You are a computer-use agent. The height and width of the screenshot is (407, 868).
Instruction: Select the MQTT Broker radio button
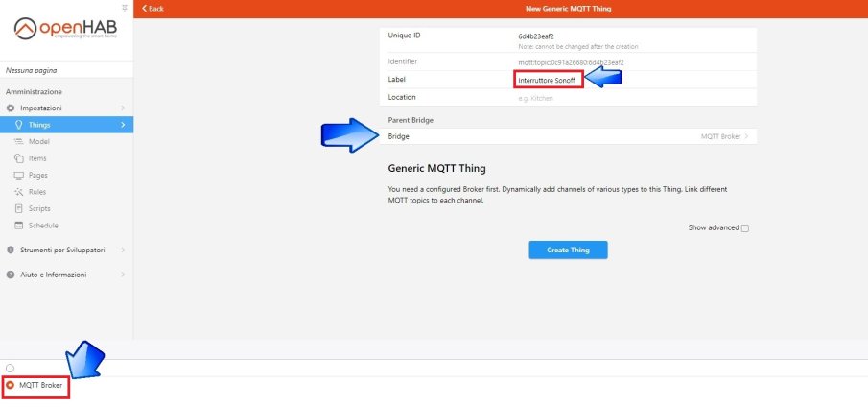(x=10, y=385)
